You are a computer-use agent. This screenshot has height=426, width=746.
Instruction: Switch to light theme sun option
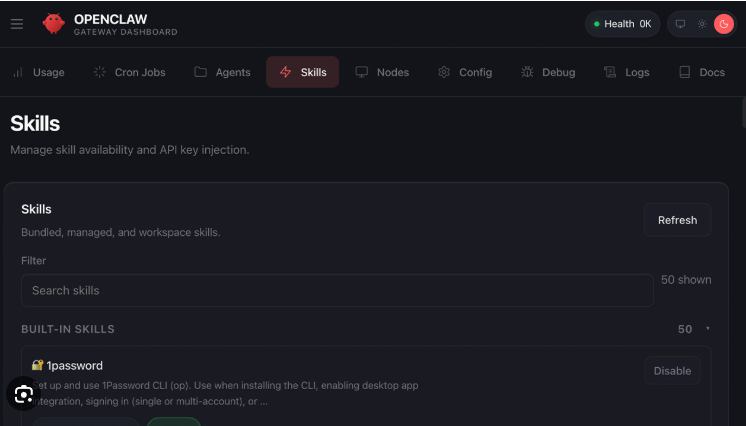pos(702,24)
